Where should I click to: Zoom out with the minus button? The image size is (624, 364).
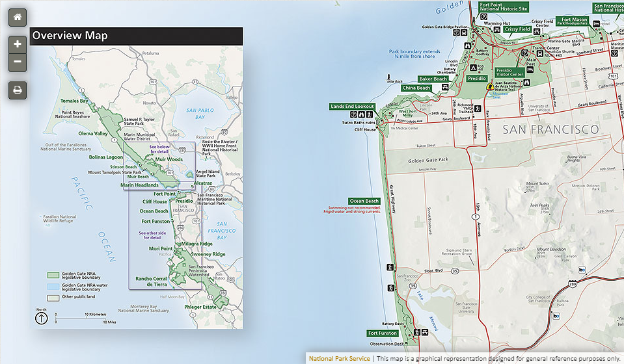click(18, 62)
